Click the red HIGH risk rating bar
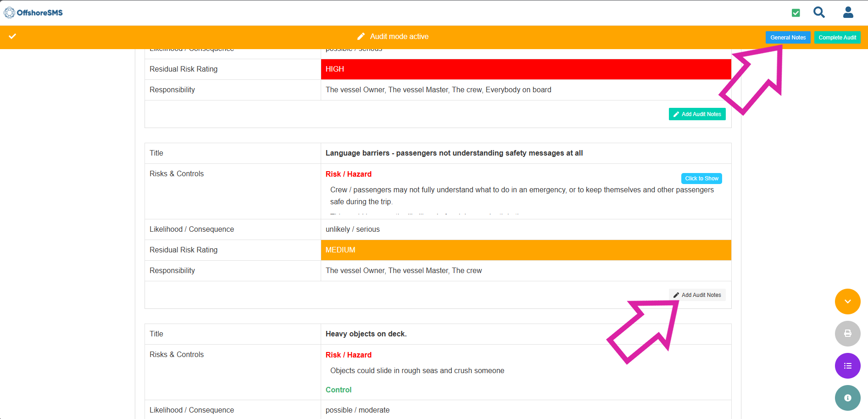868x419 pixels. click(525, 69)
